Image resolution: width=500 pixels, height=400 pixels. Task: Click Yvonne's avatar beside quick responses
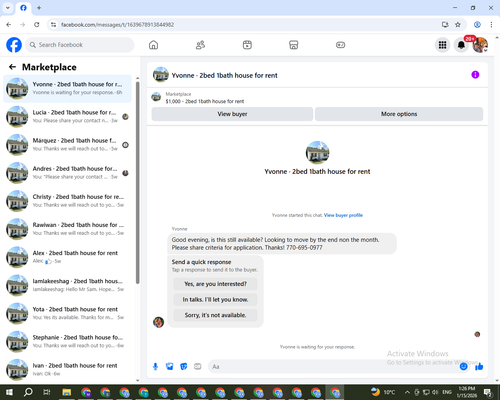click(x=158, y=322)
